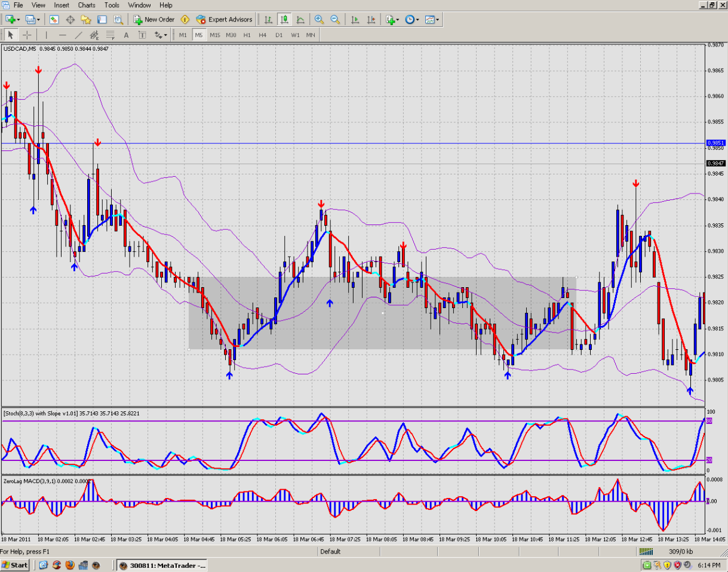Open the chart Templates icon
This screenshot has height=572, width=728.
pyautogui.click(x=430, y=19)
